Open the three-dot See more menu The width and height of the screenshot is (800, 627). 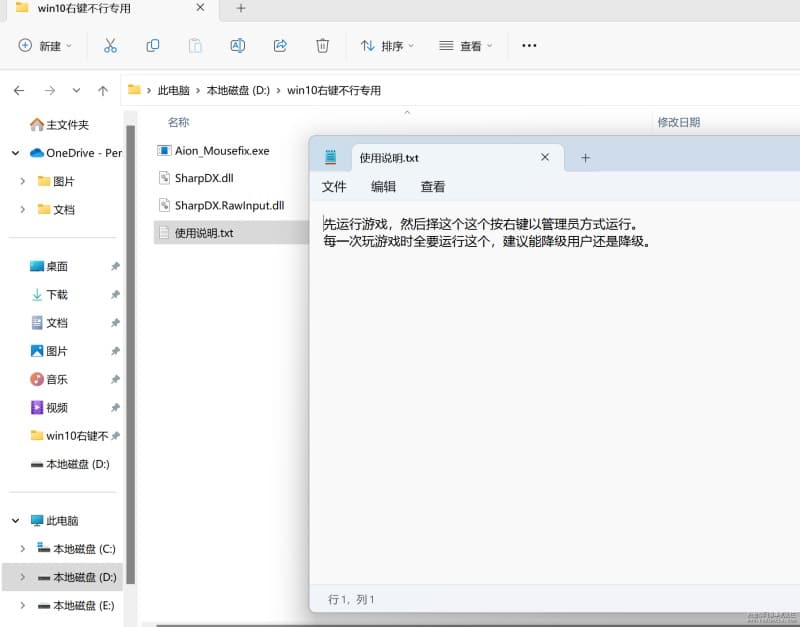(529, 46)
